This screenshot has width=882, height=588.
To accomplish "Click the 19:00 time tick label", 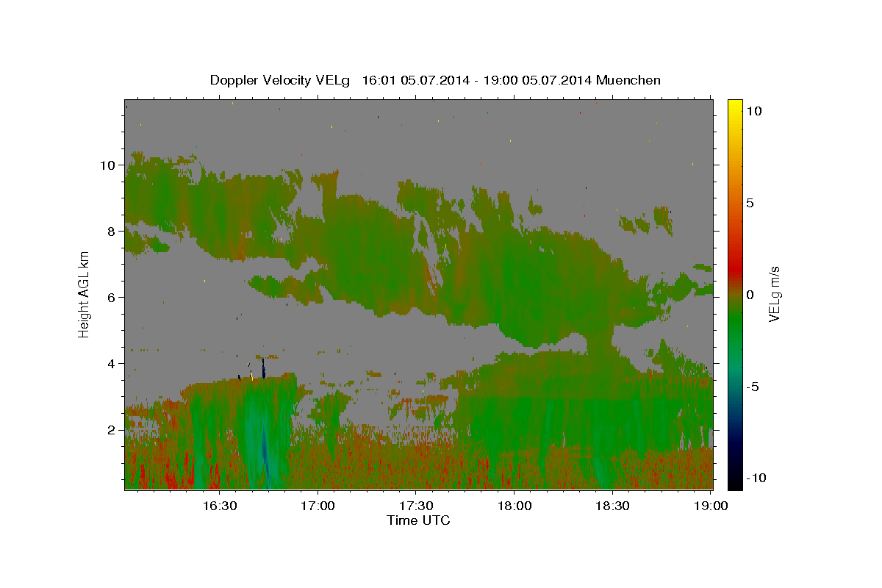I will click(x=711, y=506).
